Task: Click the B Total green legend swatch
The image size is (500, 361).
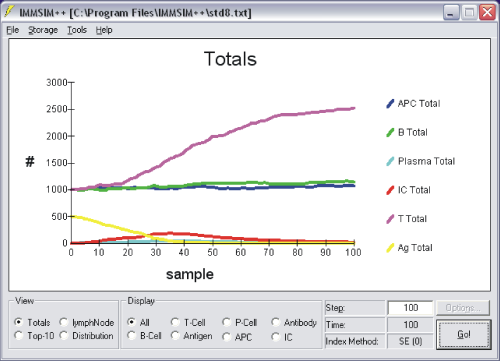Action: pyautogui.click(x=390, y=132)
